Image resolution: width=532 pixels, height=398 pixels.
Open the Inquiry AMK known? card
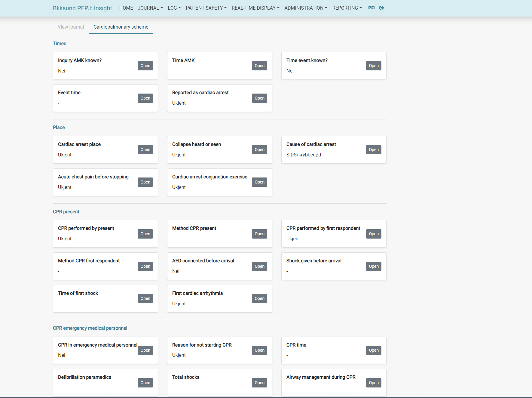[145, 66]
